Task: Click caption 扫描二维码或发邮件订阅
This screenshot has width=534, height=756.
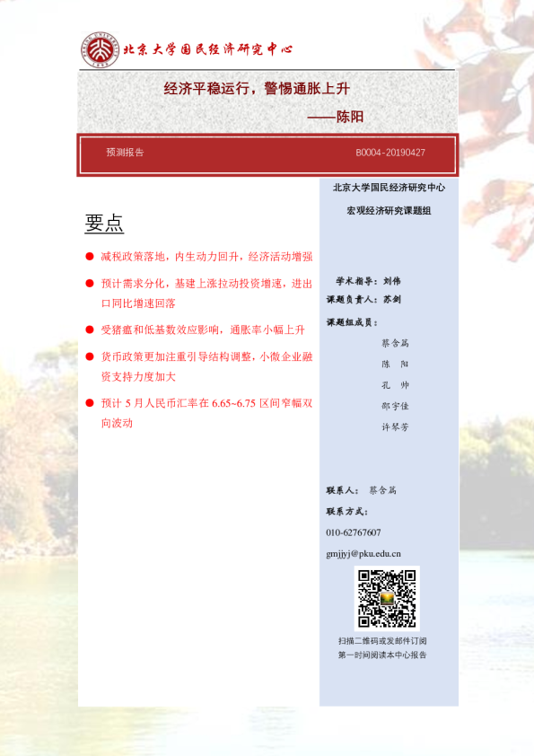Action: coord(382,641)
